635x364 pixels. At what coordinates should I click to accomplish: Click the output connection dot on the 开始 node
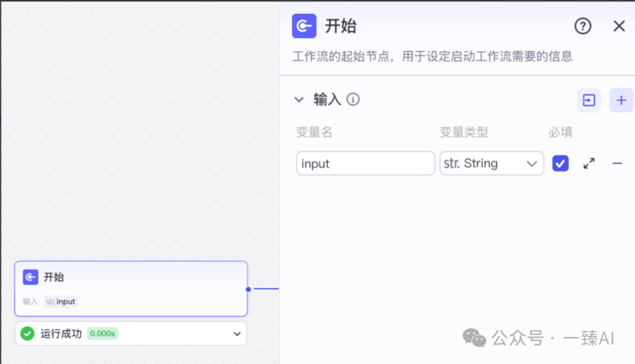[x=248, y=289]
